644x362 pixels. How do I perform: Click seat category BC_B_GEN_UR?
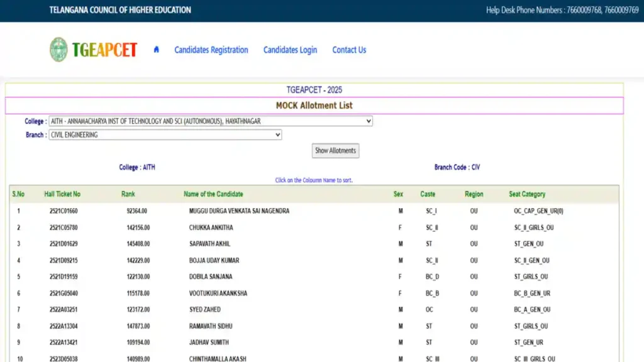point(532,293)
